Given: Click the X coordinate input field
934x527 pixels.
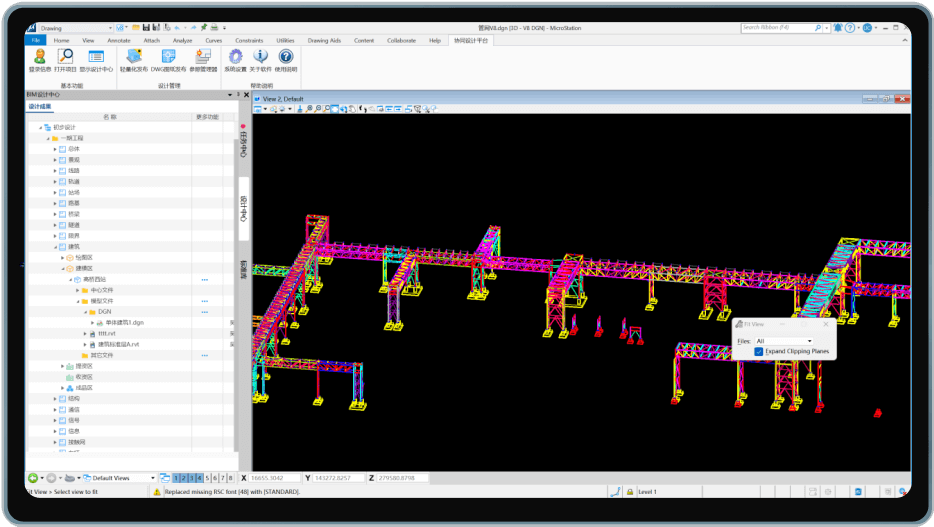Looking at the screenshot, I should click(x=275, y=478).
